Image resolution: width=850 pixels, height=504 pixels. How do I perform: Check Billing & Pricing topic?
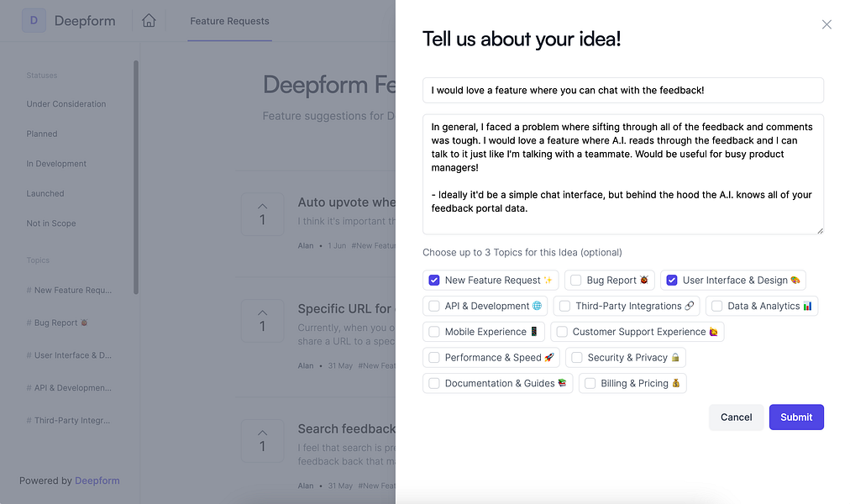coord(590,383)
